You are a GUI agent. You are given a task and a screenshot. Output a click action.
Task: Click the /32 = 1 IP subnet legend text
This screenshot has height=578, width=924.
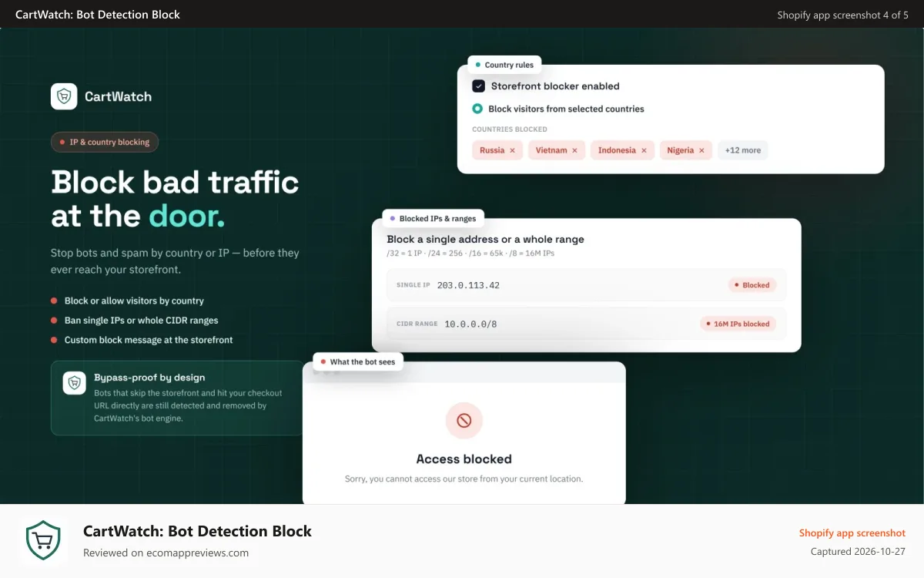[470, 253]
